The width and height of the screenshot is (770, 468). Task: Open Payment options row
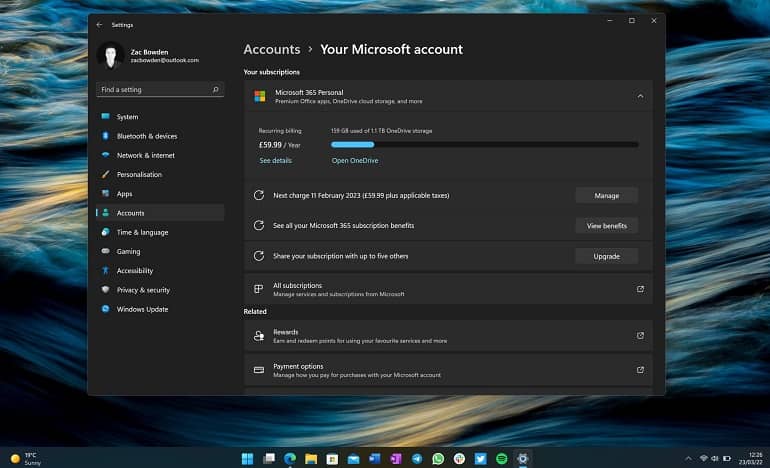(448, 370)
